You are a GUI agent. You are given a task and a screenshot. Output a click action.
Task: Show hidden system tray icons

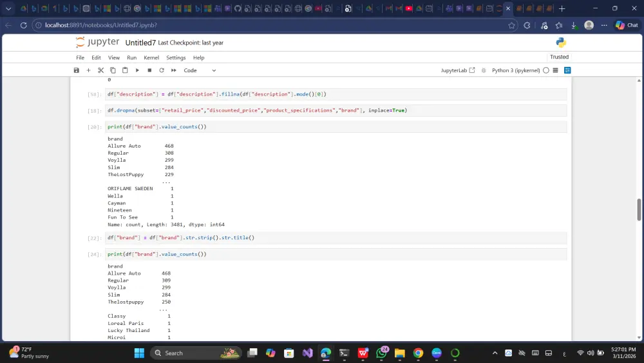click(495, 353)
